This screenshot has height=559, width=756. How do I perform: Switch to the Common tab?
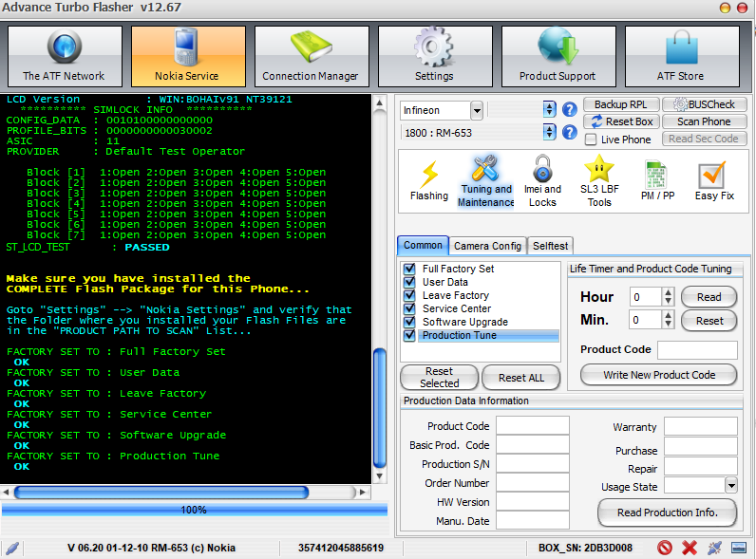pyautogui.click(x=423, y=245)
